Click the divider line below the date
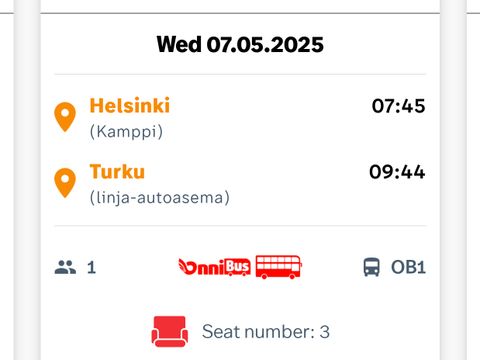 [240, 74]
